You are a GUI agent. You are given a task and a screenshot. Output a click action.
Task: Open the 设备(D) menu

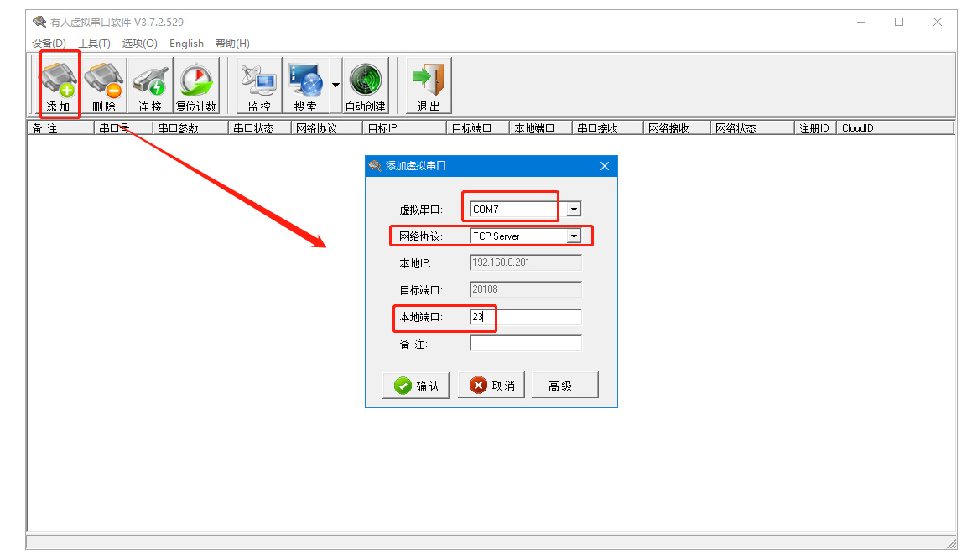coord(49,44)
